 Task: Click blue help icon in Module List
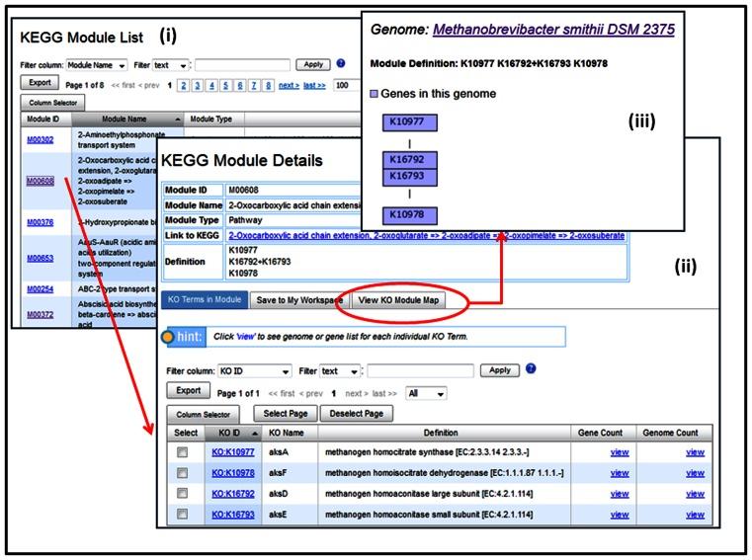click(x=341, y=63)
